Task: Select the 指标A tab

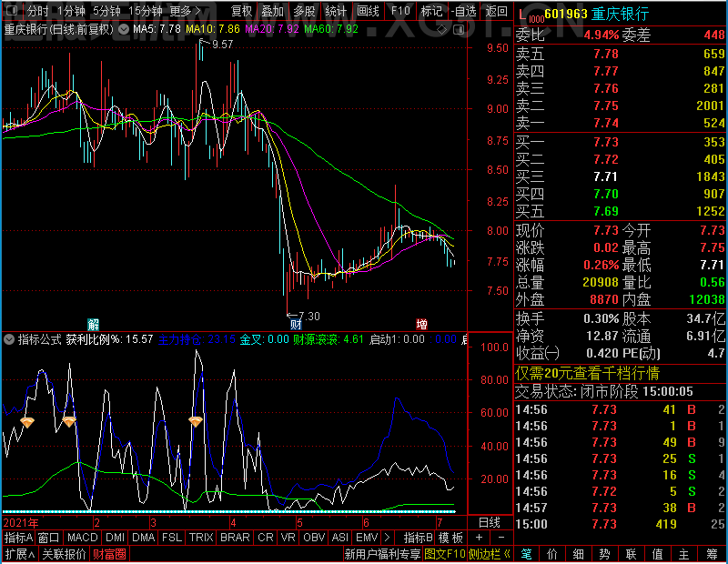Action: pos(18,538)
